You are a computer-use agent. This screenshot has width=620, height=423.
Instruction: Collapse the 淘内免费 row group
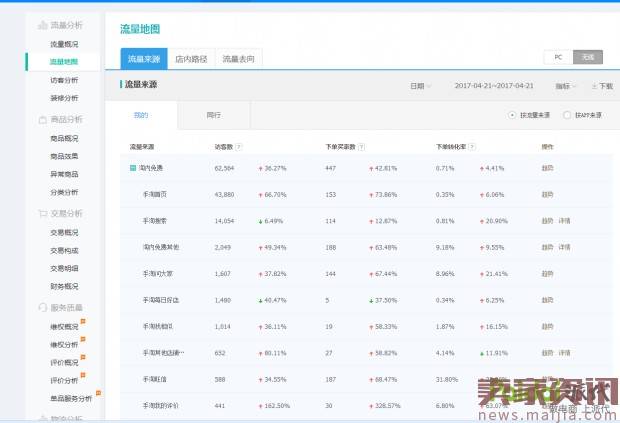point(133,168)
